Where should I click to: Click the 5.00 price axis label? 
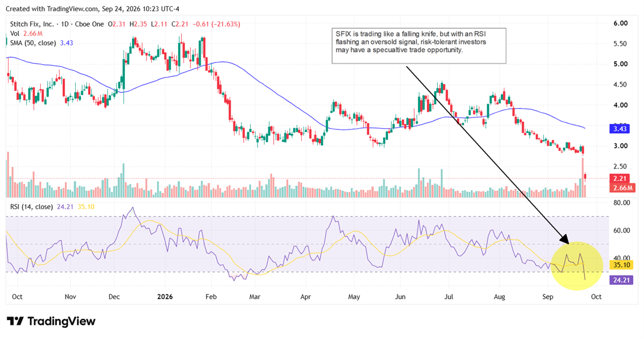(x=621, y=64)
